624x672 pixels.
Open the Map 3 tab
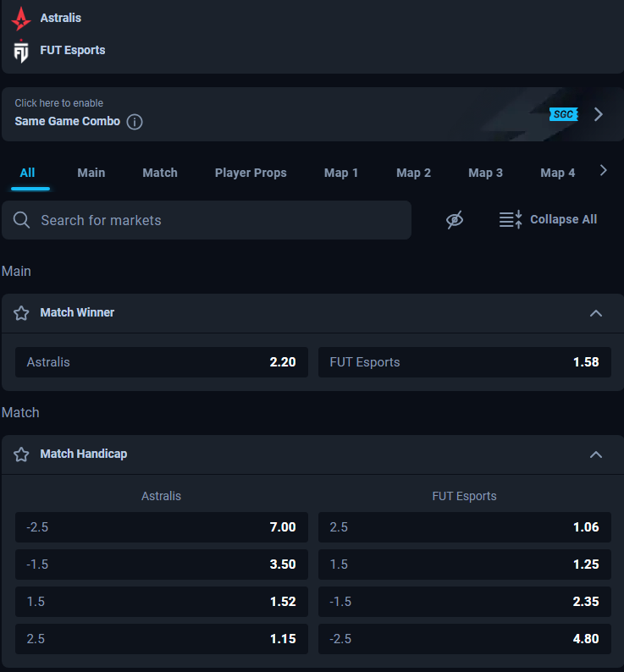point(485,173)
